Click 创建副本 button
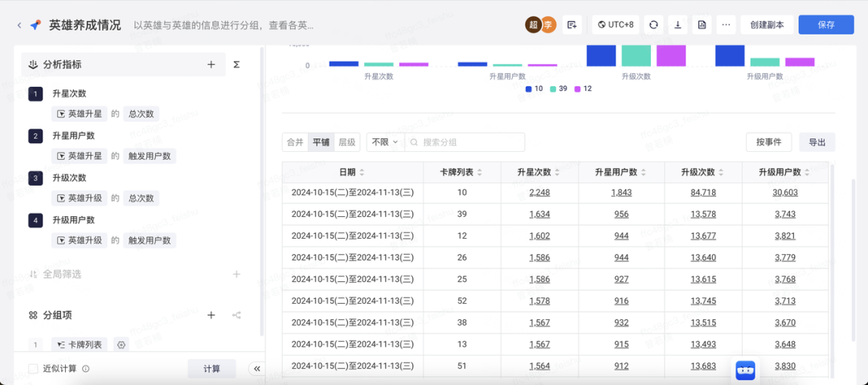This screenshot has width=868, height=385. [x=767, y=25]
